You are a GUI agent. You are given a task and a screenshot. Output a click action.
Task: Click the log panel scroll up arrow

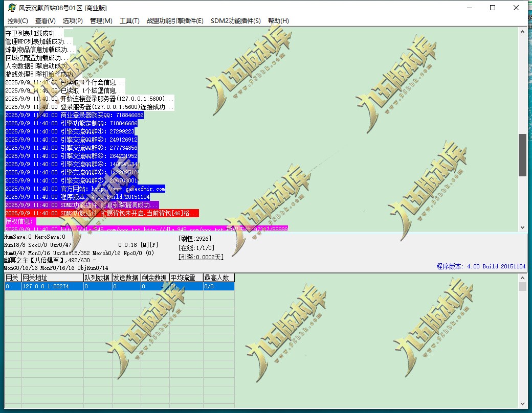coord(522,32)
